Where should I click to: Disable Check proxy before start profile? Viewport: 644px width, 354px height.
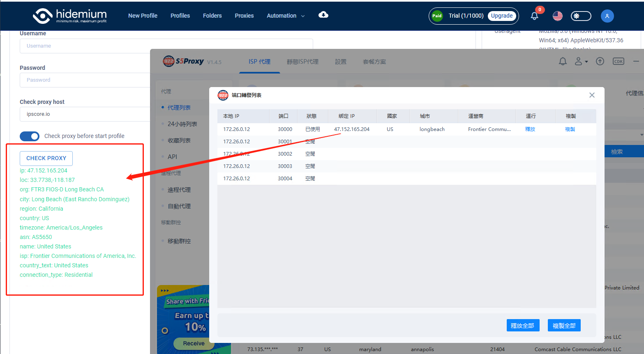click(30, 136)
